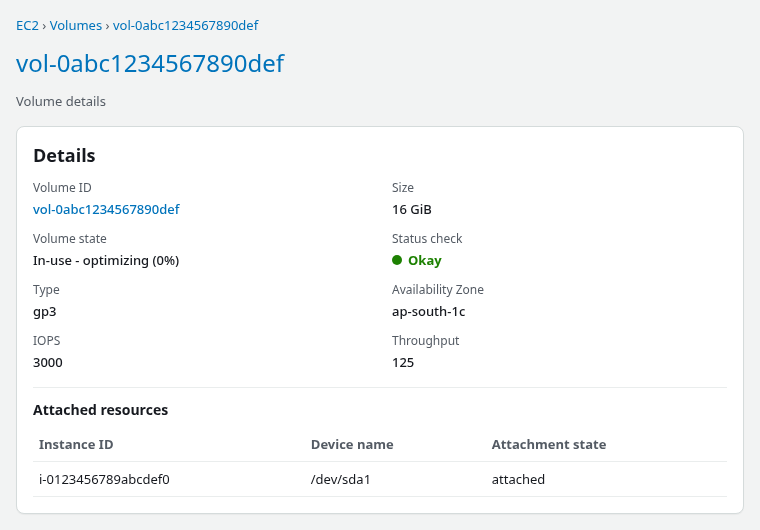
Task: Click the 'Throughput' field label
Action: [426, 341]
